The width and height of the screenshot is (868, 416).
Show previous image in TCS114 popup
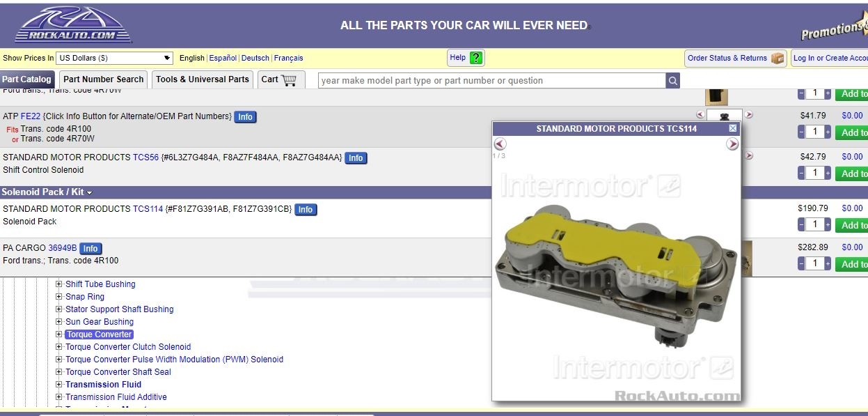pyautogui.click(x=500, y=144)
